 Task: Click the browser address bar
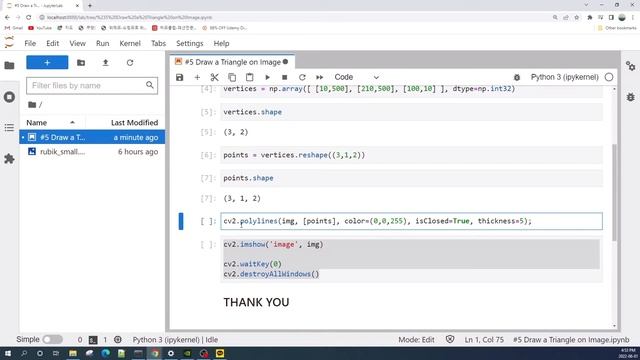point(294,18)
